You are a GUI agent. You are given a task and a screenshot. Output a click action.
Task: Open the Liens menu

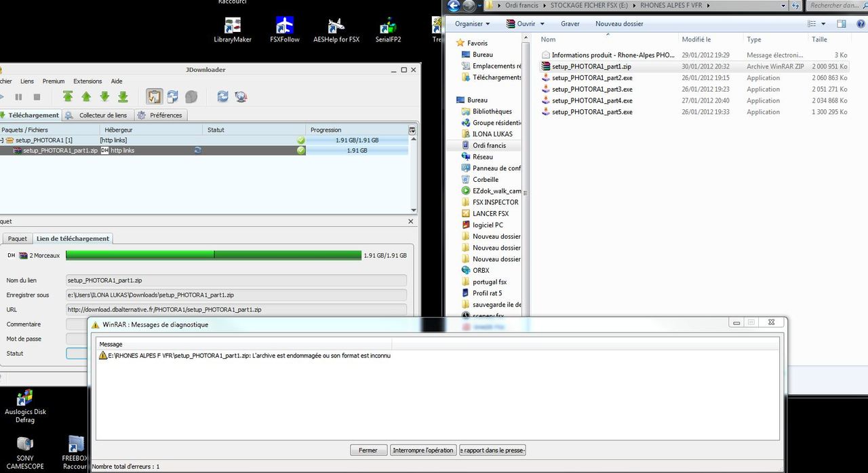[27, 81]
